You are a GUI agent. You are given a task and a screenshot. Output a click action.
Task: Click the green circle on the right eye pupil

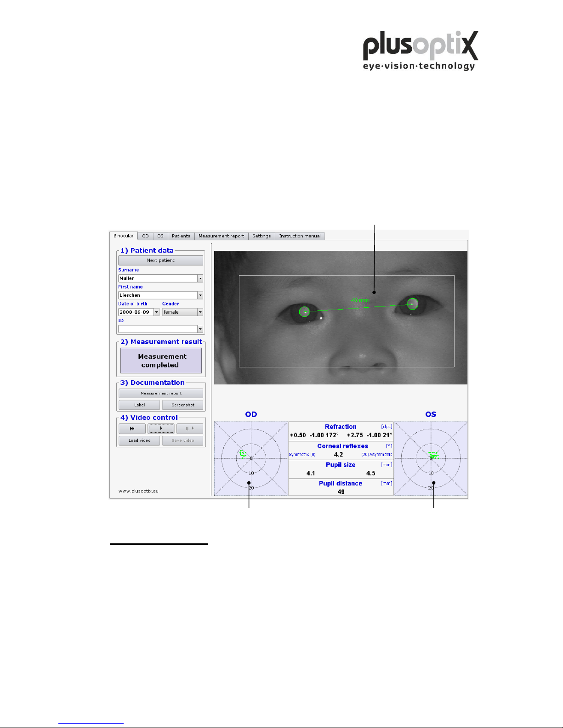point(304,312)
